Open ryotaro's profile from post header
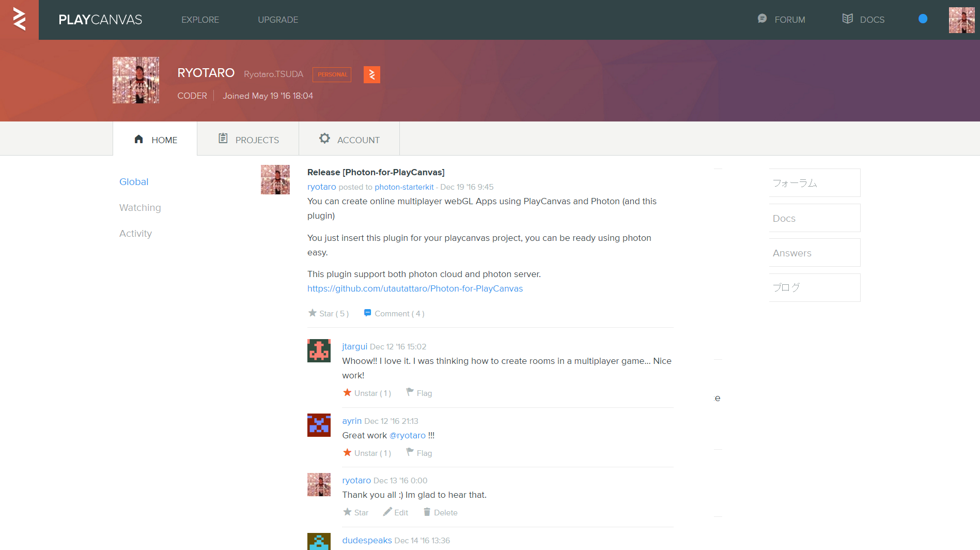 (321, 187)
